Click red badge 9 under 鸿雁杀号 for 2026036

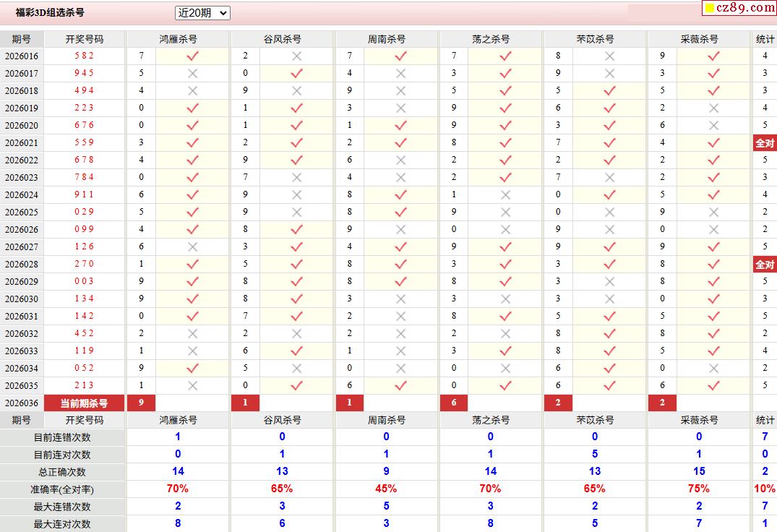tap(141, 403)
